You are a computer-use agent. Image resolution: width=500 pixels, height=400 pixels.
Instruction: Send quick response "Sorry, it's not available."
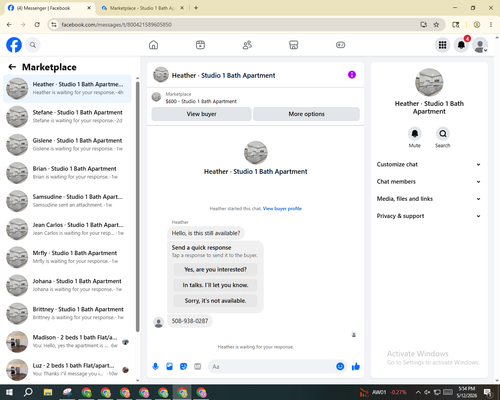click(x=215, y=301)
